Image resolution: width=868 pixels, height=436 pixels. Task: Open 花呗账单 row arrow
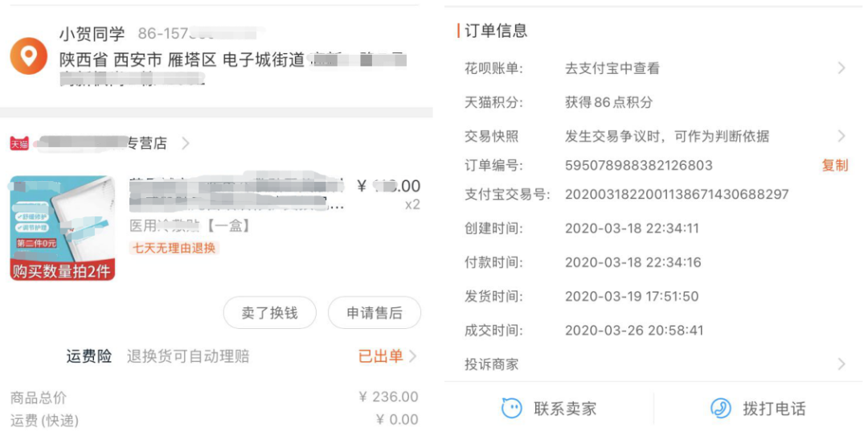tap(841, 68)
